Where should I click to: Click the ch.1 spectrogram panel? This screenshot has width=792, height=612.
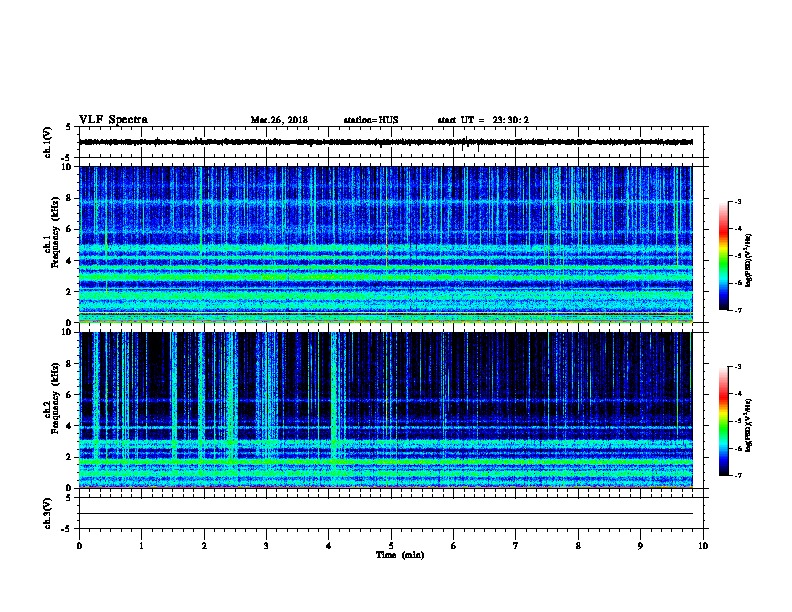tap(386, 244)
